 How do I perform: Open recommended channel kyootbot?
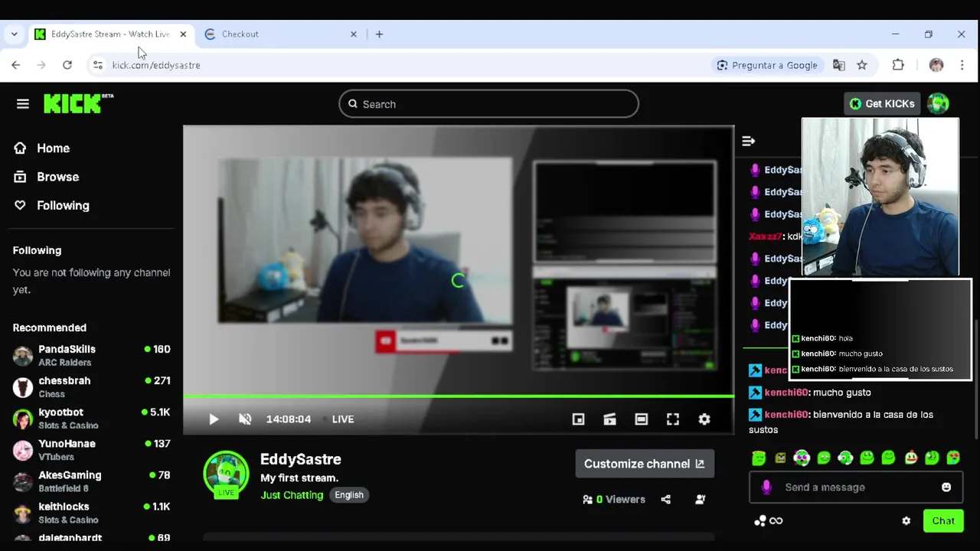coord(92,418)
